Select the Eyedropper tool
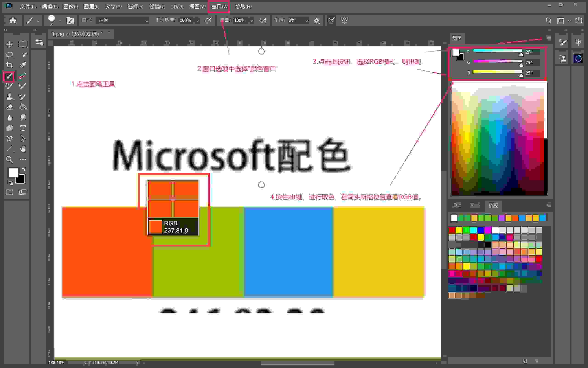This screenshot has width=588, height=368. click(23, 65)
